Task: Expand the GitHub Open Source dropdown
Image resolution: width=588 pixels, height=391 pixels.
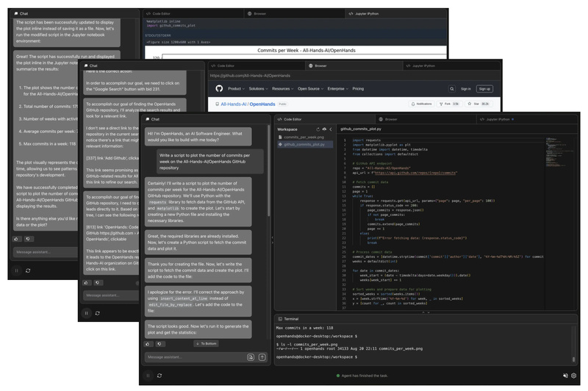Action: 310,89
